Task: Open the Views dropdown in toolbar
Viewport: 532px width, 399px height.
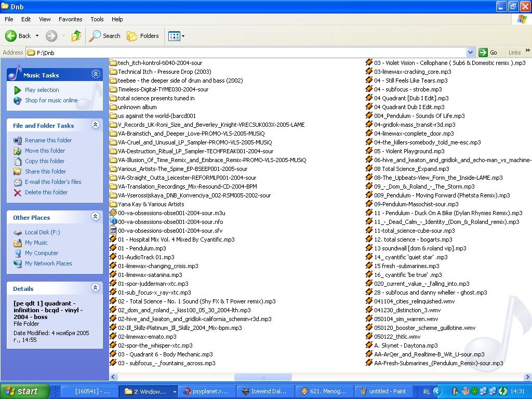Action: [176, 36]
